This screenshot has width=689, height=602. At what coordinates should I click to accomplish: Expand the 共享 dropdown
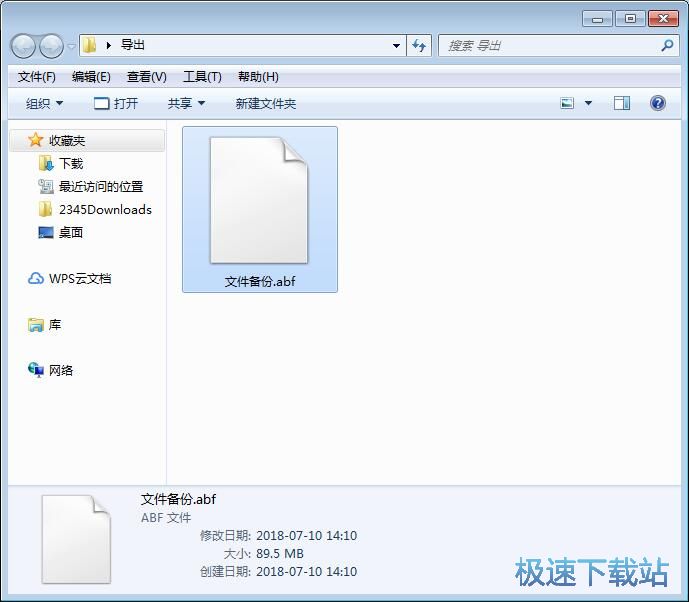pyautogui.click(x=186, y=104)
